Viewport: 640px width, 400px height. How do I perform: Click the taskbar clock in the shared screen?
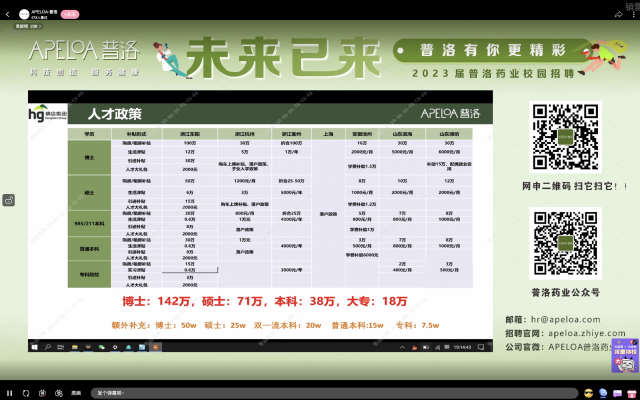coord(462,347)
